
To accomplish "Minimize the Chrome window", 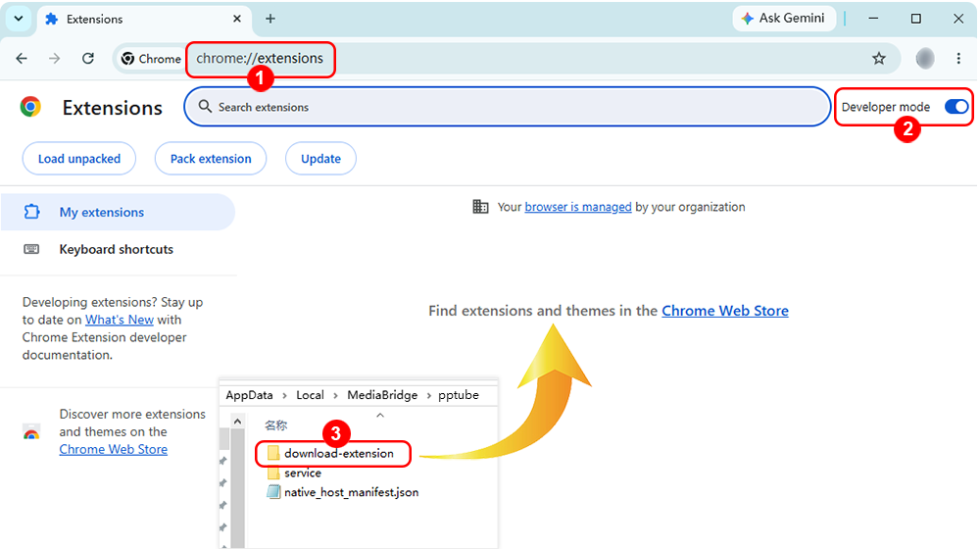I will pos(873,19).
